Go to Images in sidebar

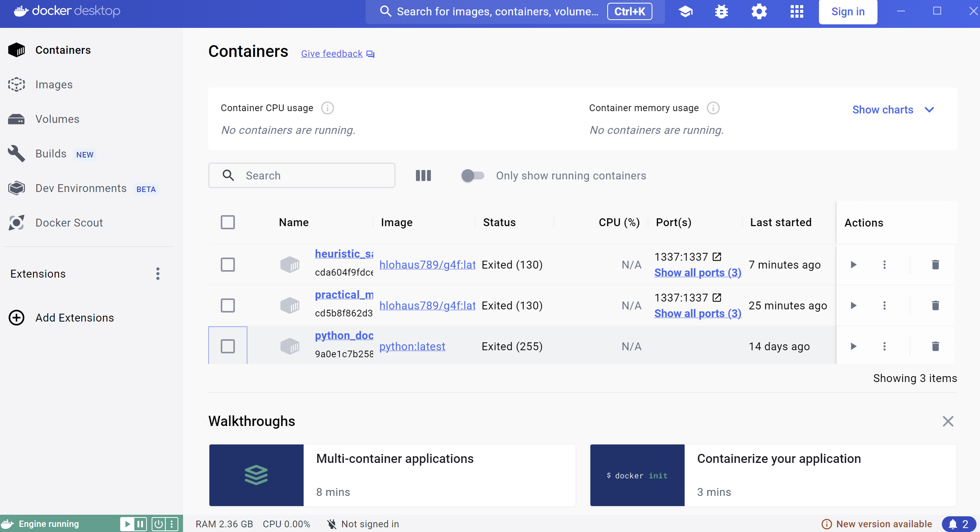point(54,84)
